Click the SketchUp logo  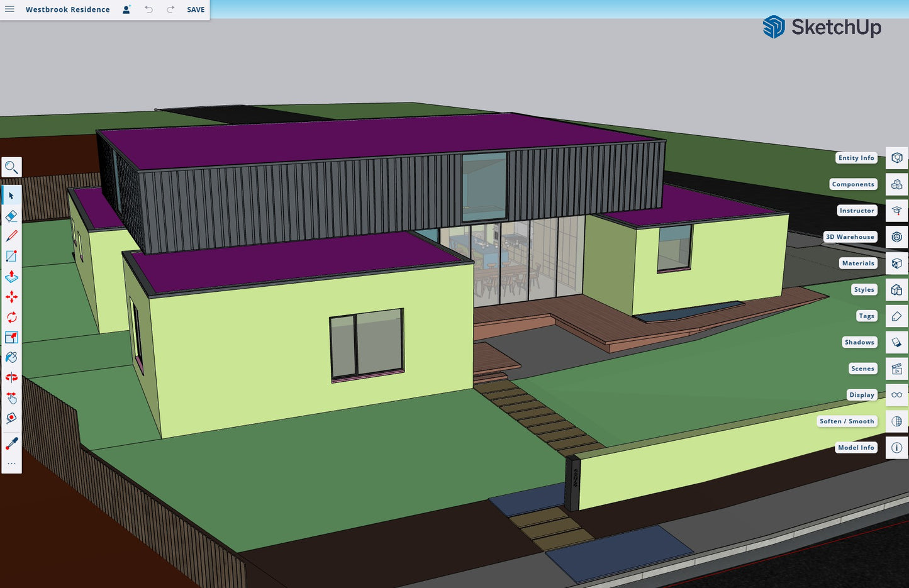(x=822, y=27)
